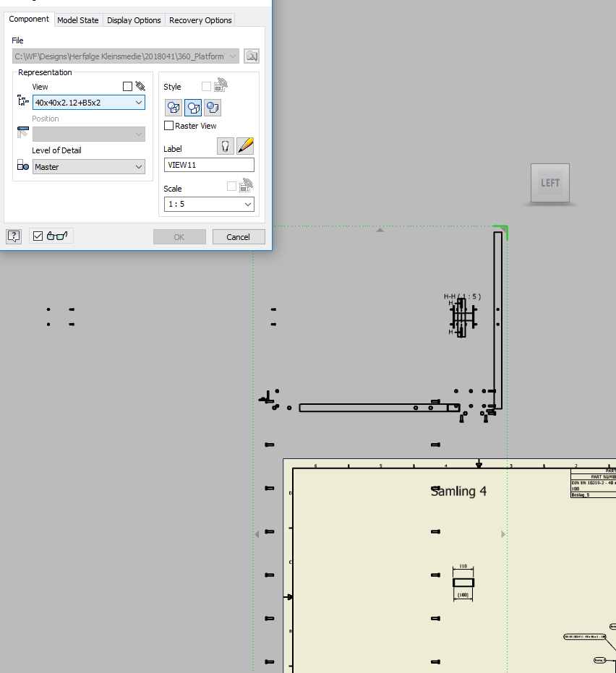Viewport: 616px width, 673px height.
Task: Click the left edge arrow of view preview
Action: pos(257,534)
